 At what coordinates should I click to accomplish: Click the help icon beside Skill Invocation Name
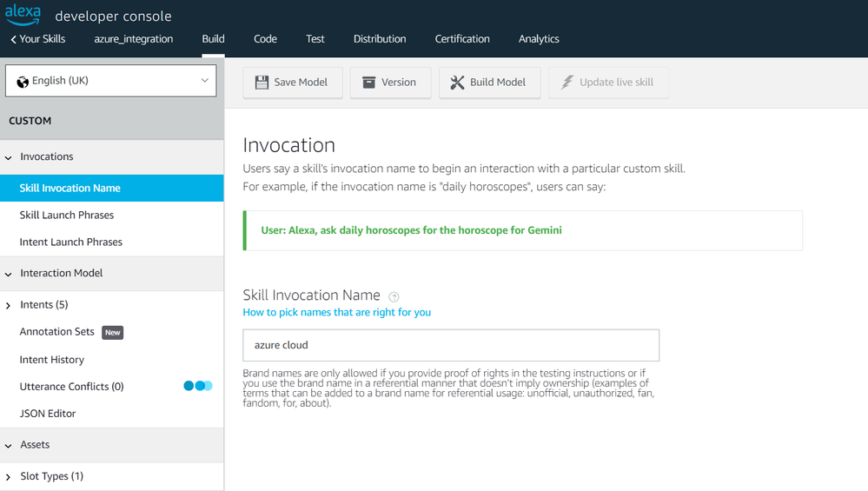(394, 296)
